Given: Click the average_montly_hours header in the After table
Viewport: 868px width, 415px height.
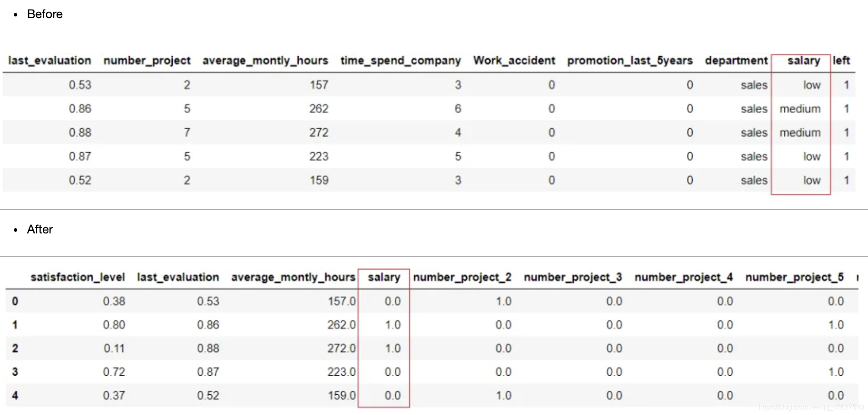Looking at the screenshot, I should pos(293,277).
